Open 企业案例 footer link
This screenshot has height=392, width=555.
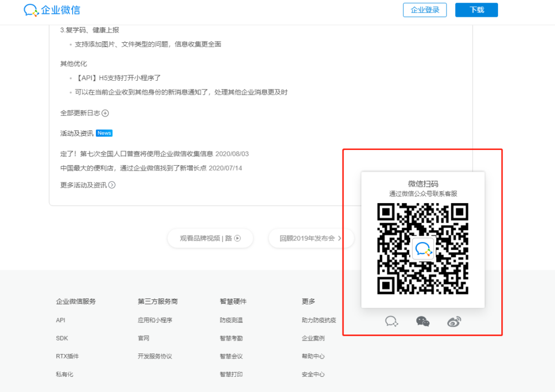[313, 338]
